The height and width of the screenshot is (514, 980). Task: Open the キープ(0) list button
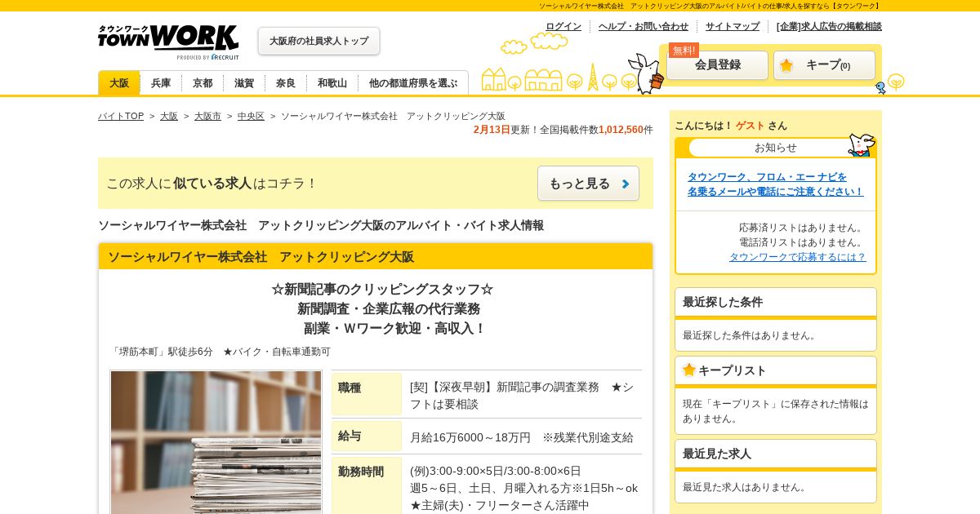click(x=824, y=65)
